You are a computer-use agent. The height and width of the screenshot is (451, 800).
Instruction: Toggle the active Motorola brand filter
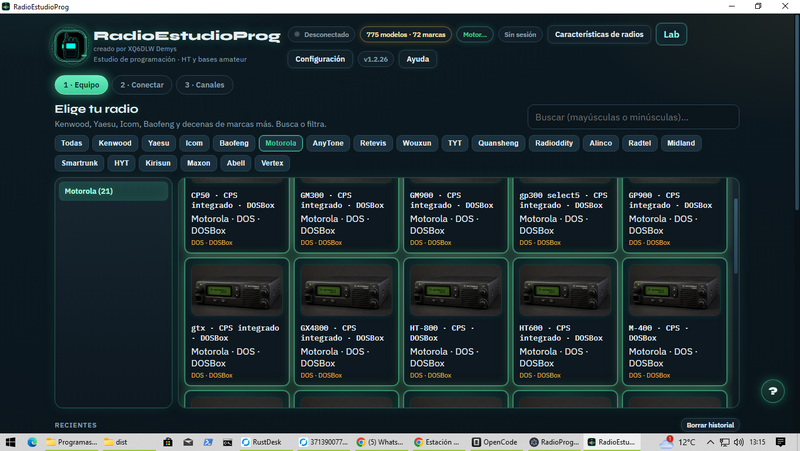(x=281, y=143)
